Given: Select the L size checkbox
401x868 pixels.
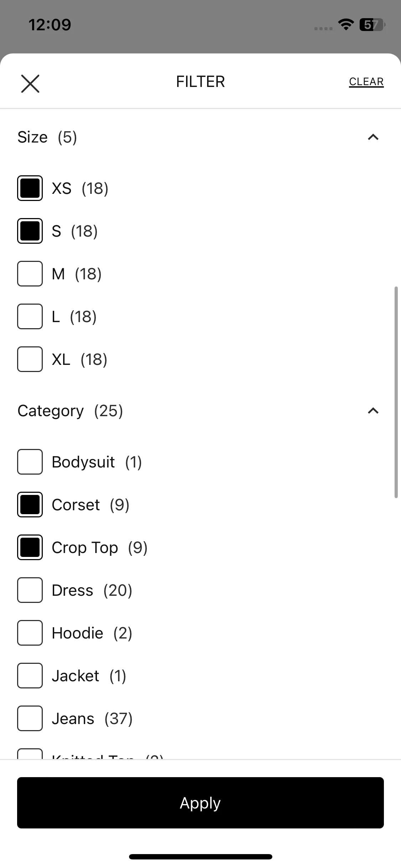Looking at the screenshot, I should click(x=30, y=316).
